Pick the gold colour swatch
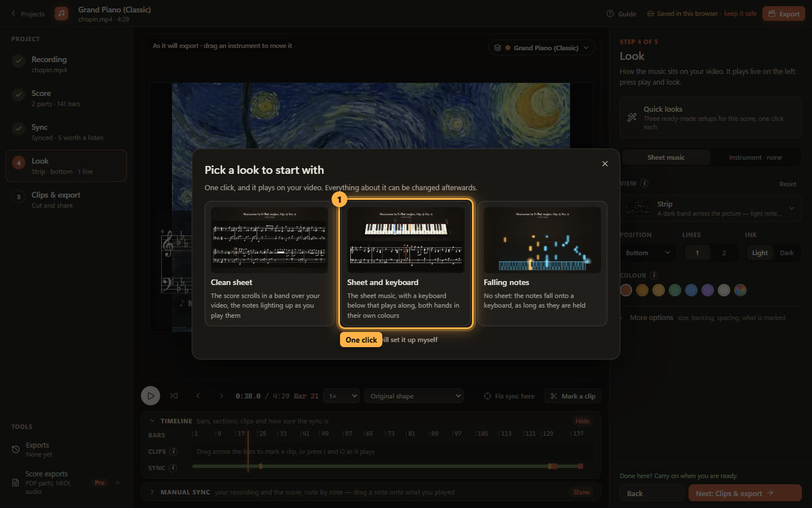 click(659, 290)
